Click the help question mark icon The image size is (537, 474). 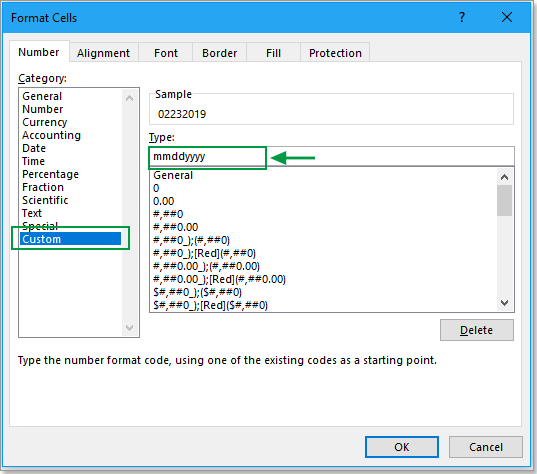(462, 17)
